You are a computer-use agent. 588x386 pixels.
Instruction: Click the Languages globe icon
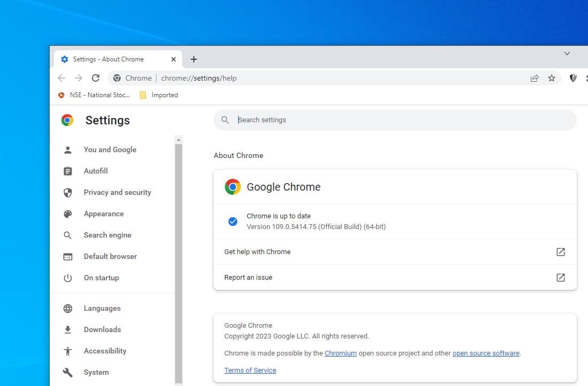tap(68, 308)
